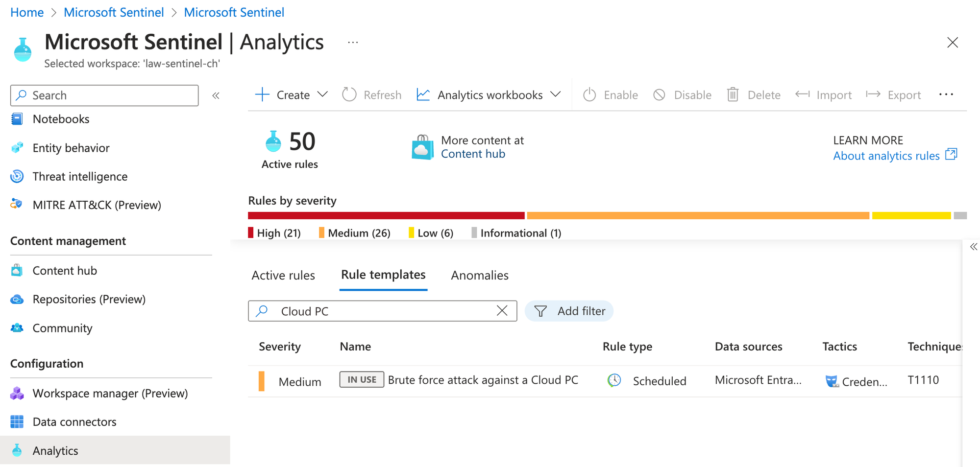Click the Repositories cloud icon
Viewport: 980px width, 467px height.
pos(17,299)
